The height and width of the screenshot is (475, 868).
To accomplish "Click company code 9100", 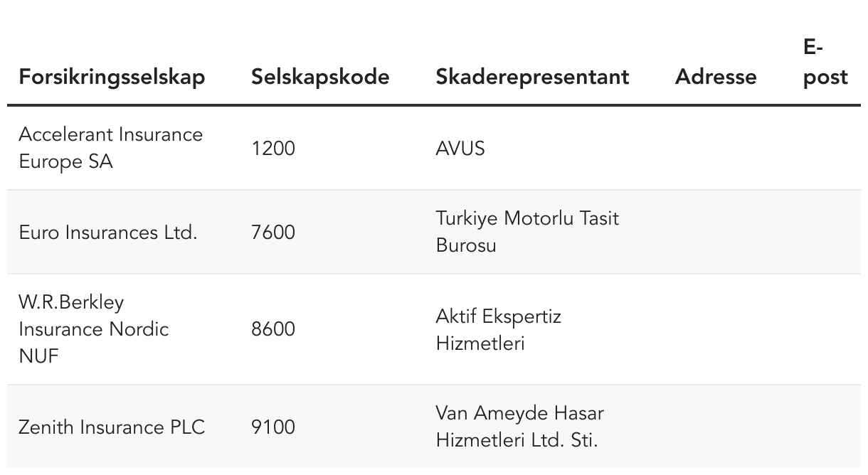I will [x=273, y=427].
